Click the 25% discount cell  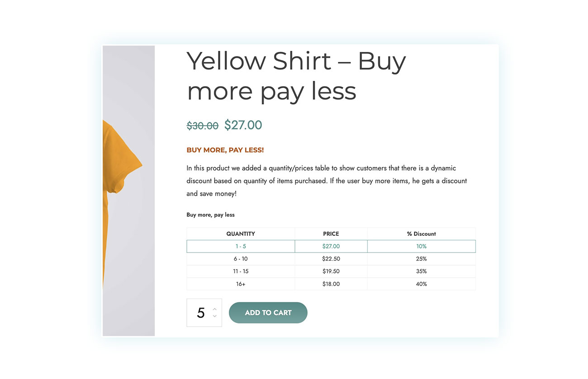[422, 259]
